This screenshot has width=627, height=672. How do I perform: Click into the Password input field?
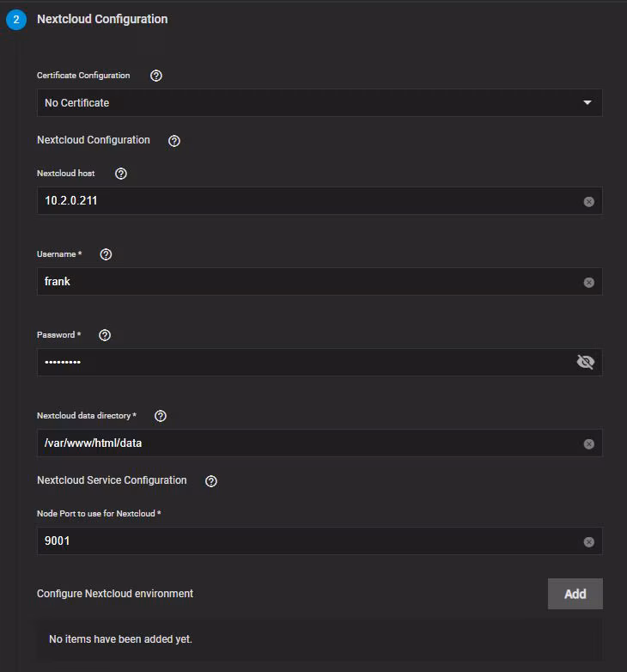pos(301,363)
